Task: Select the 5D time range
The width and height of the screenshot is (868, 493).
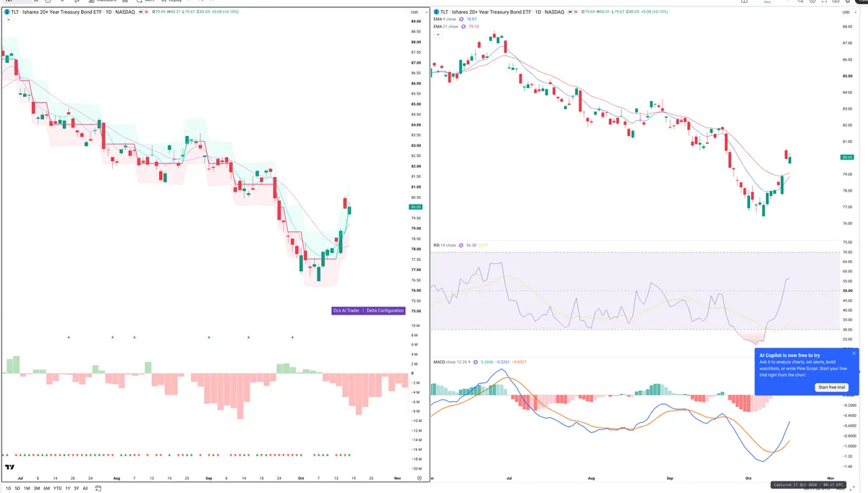Action: click(x=17, y=489)
